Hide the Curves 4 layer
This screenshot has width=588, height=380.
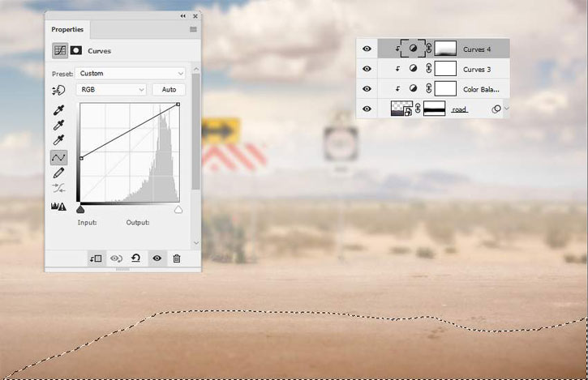click(x=367, y=49)
